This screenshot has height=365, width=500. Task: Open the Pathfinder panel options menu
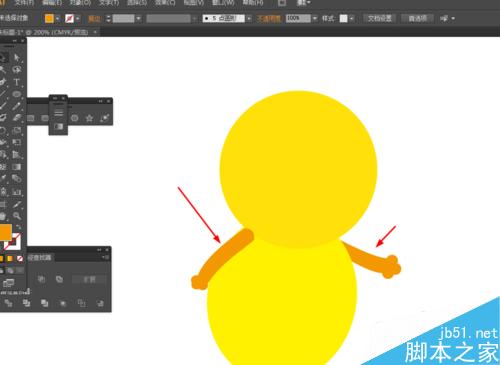105,257
